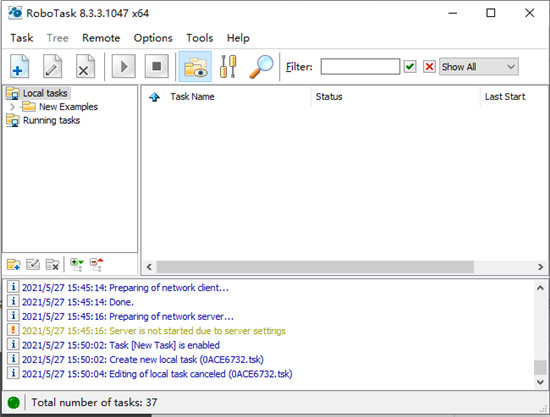The width and height of the screenshot is (550, 417).
Task: Apply filter with green checkmark
Action: [410, 67]
